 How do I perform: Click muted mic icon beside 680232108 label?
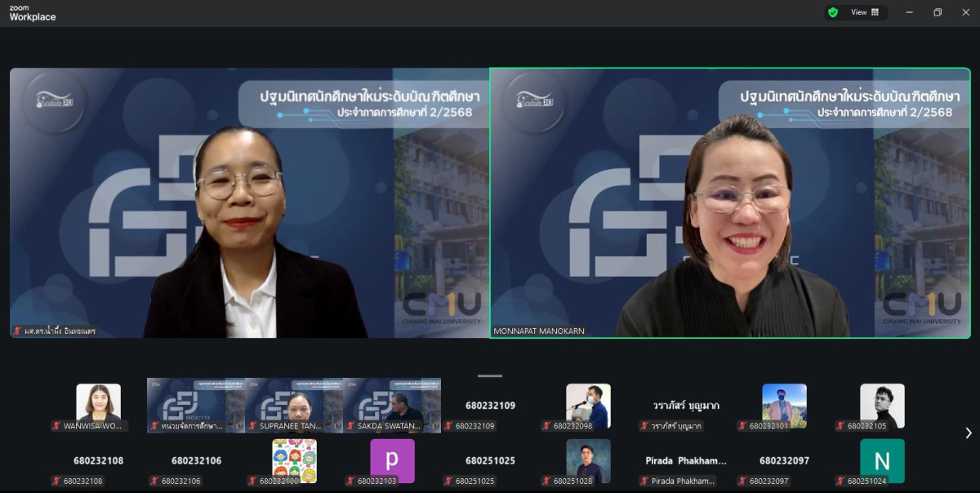(x=56, y=482)
